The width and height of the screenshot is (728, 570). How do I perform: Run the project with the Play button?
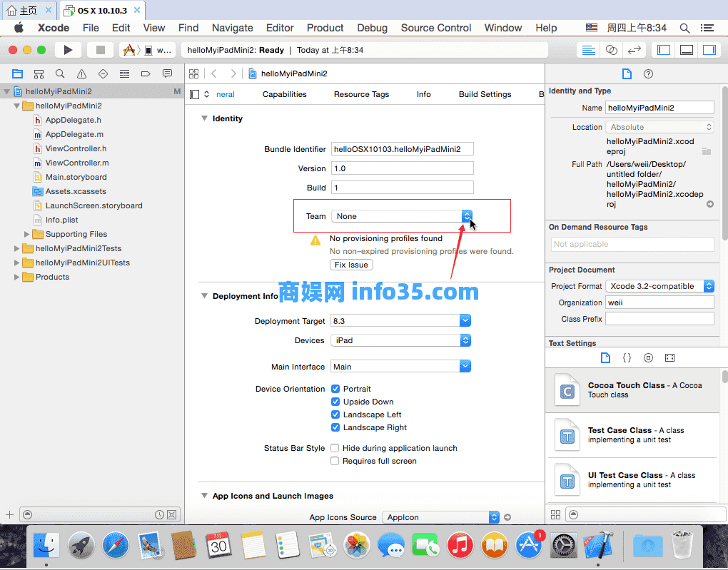(x=68, y=50)
